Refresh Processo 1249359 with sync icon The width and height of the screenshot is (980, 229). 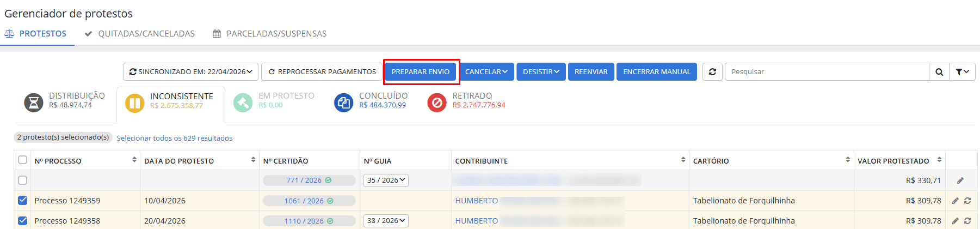pos(967,201)
